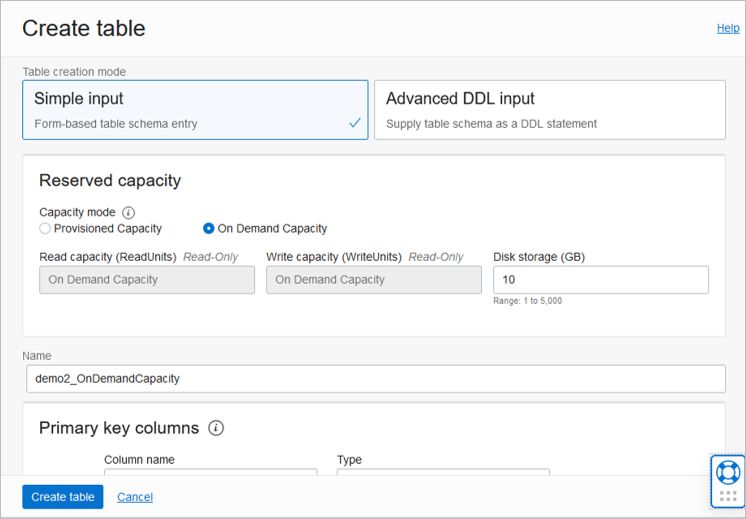Image resolution: width=746 pixels, height=519 pixels.
Task: Click the Create table dialog title
Action: [x=84, y=28]
